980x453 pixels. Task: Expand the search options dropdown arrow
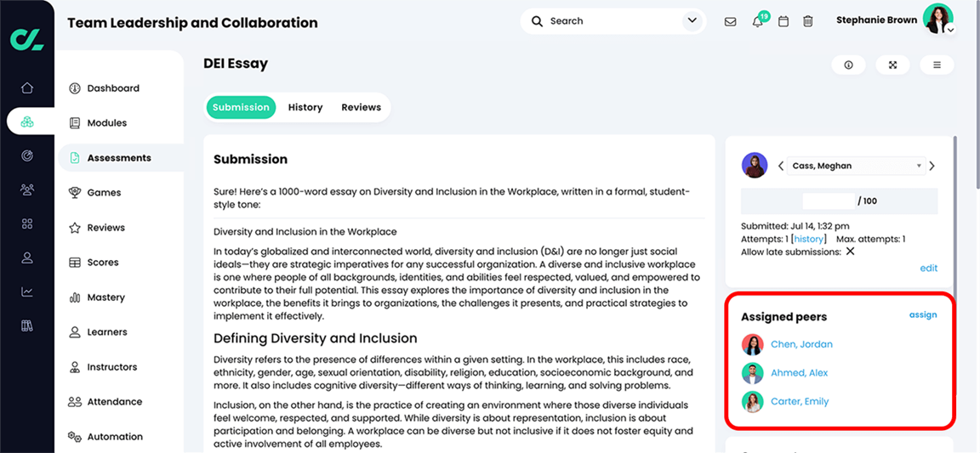point(692,21)
